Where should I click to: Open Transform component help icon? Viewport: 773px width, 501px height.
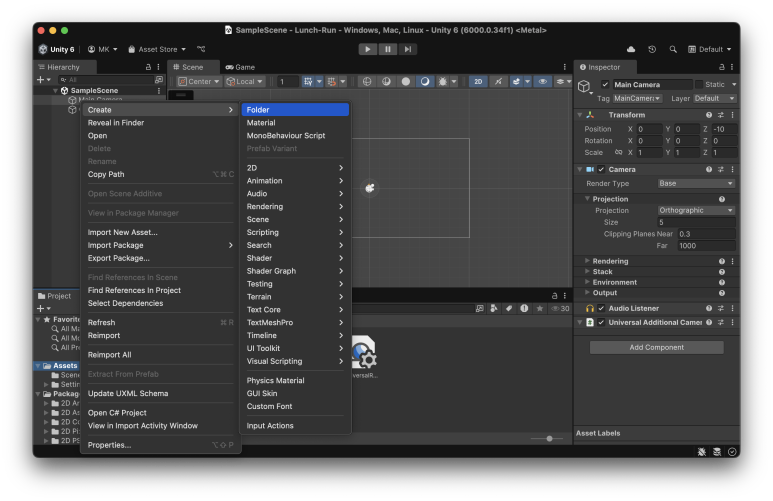[708, 115]
